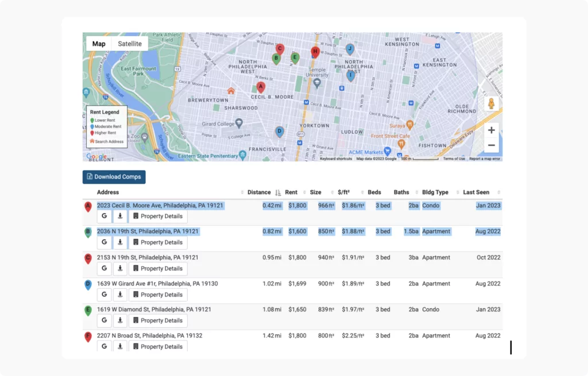Select address 1619 W Diamond St, Philadelphia
This screenshot has height=376, width=588.
(154, 309)
